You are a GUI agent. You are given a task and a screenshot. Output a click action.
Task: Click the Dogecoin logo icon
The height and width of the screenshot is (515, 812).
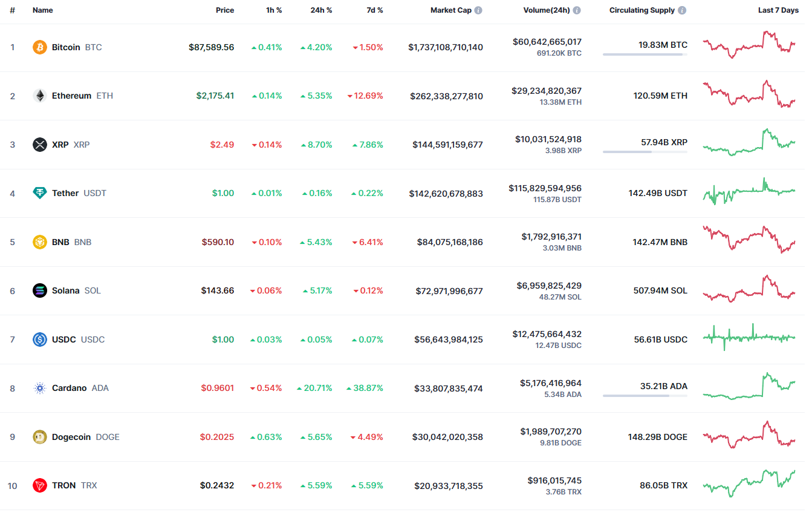pos(40,437)
